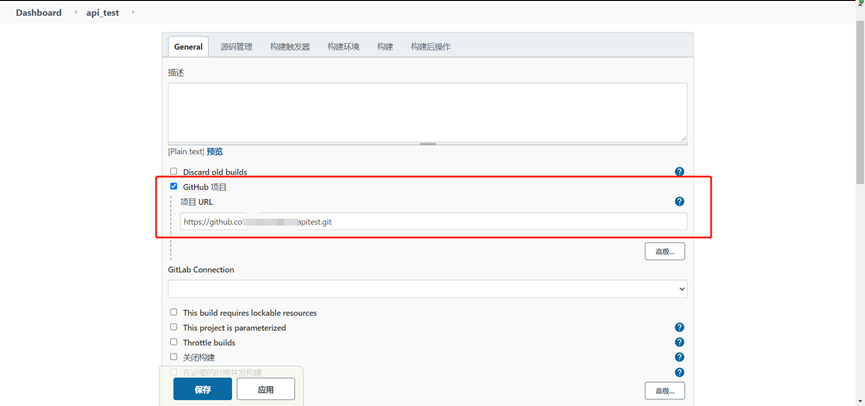The image size is (865, 406).
Task: Click the 保存 button
Action: 202,389
